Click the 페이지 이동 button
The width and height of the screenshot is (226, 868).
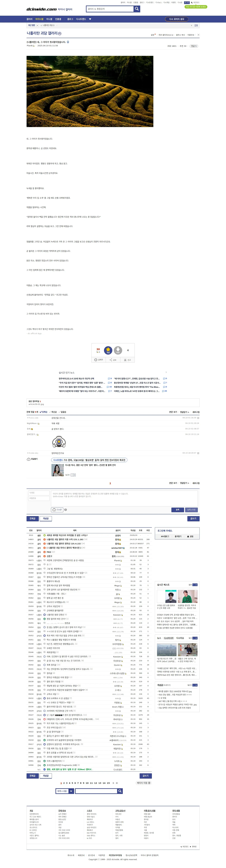click(x=144, y=783)
